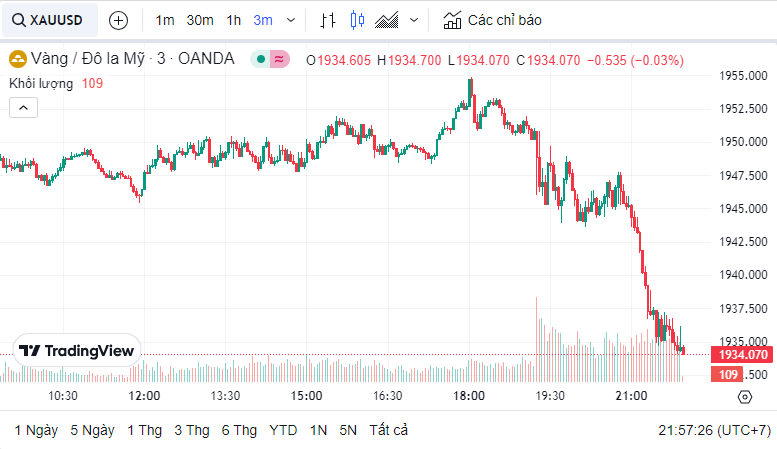
Task: Select the candlestick chart style icon
Action: click(357, 20)
